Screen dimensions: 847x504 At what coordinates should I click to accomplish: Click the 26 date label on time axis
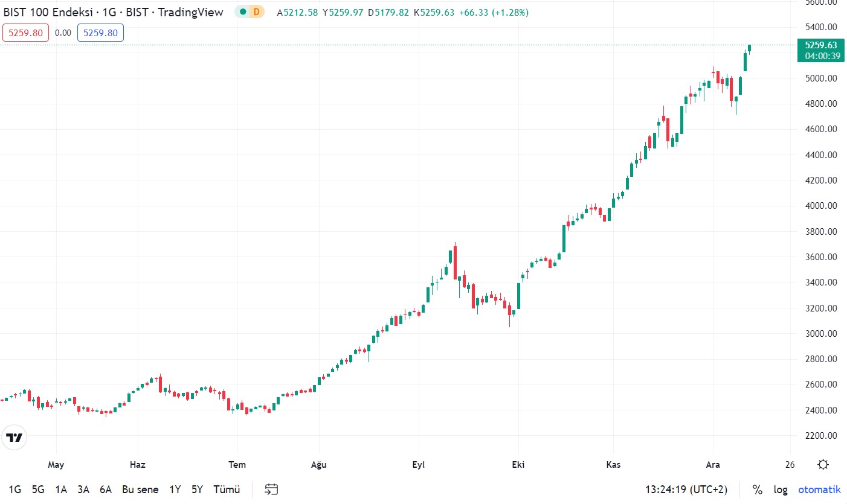[790, 465]
